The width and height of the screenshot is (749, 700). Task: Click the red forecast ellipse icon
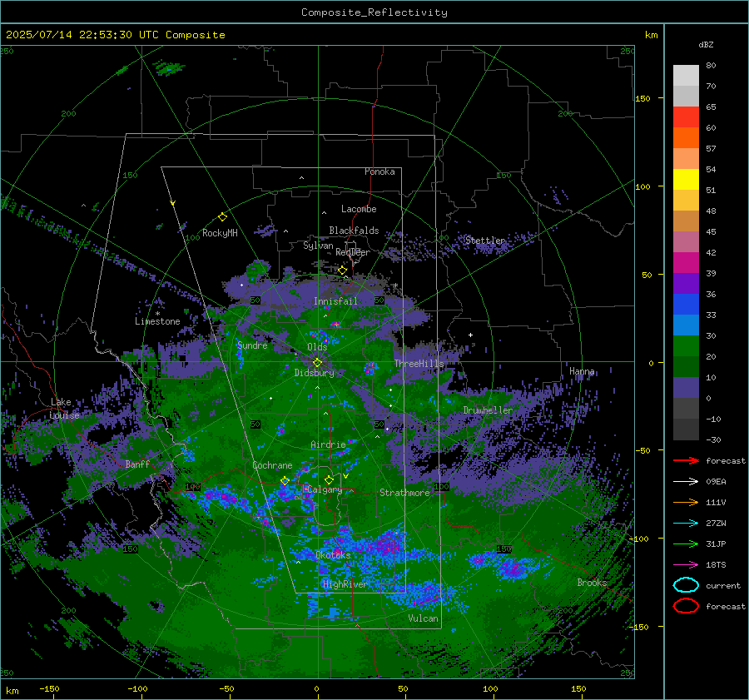click(686, 606)
